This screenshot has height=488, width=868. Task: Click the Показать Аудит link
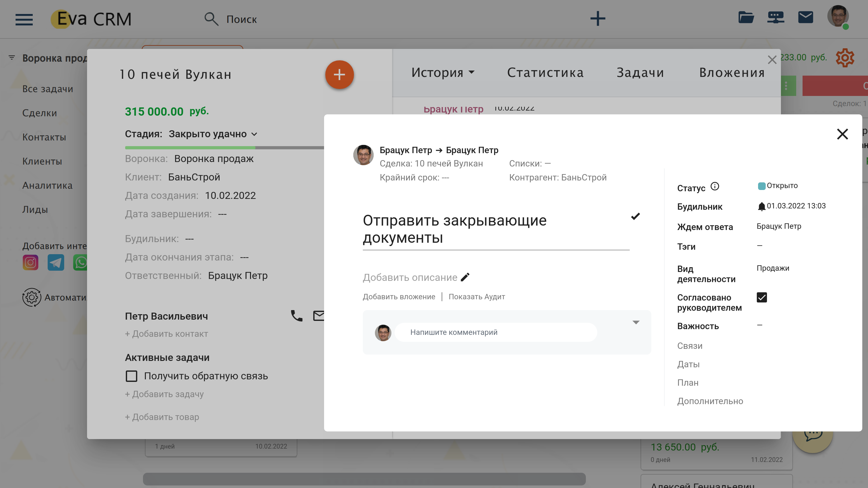(477, 296)
